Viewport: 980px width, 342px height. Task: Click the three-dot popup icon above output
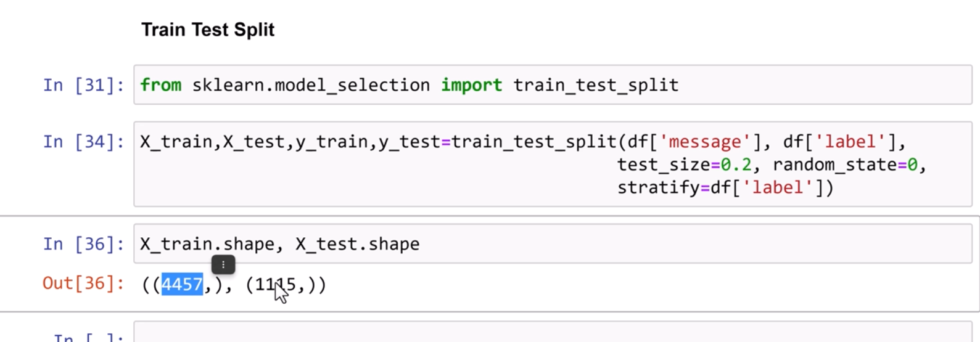tap(223, 265)
